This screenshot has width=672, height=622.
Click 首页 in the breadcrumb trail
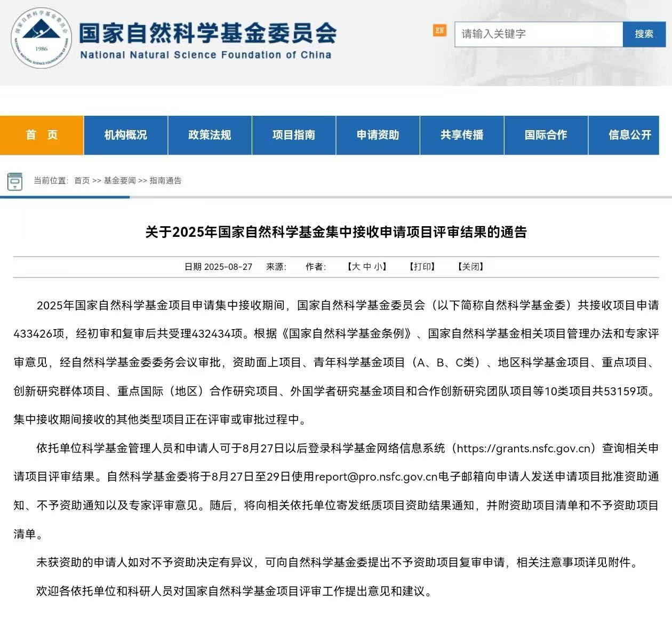[82, 181]
